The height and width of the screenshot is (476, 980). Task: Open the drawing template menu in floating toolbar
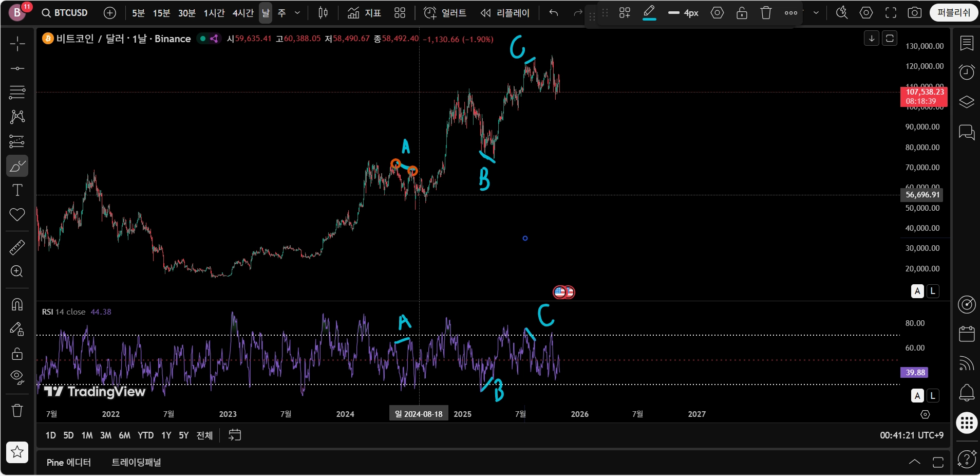625,13
